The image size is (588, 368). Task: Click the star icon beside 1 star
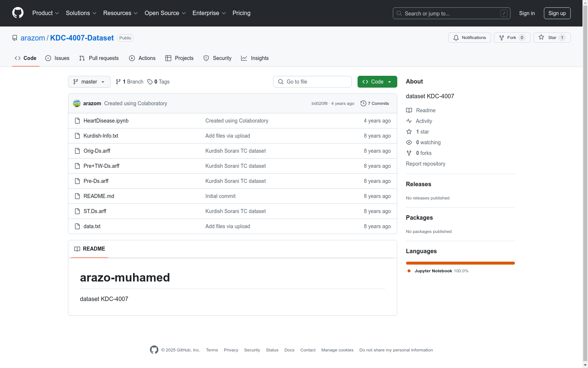pyautogui.click(x=409, y=132)
